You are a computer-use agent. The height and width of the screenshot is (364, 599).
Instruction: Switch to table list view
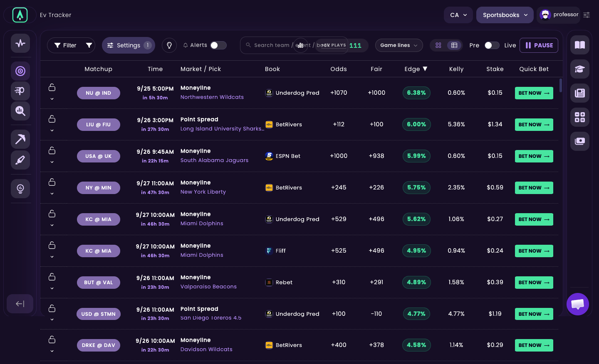click(x=454, y=45)
